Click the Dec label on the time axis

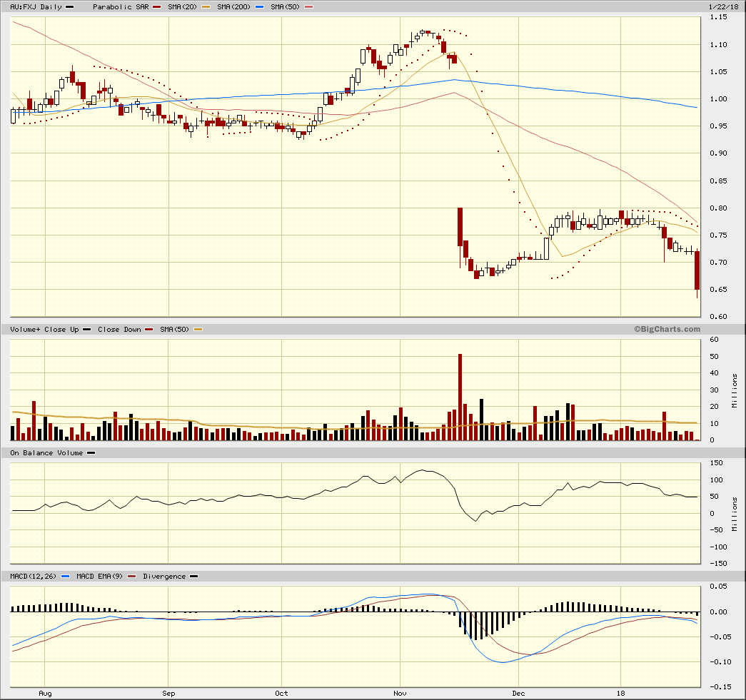tap(518, 694)
